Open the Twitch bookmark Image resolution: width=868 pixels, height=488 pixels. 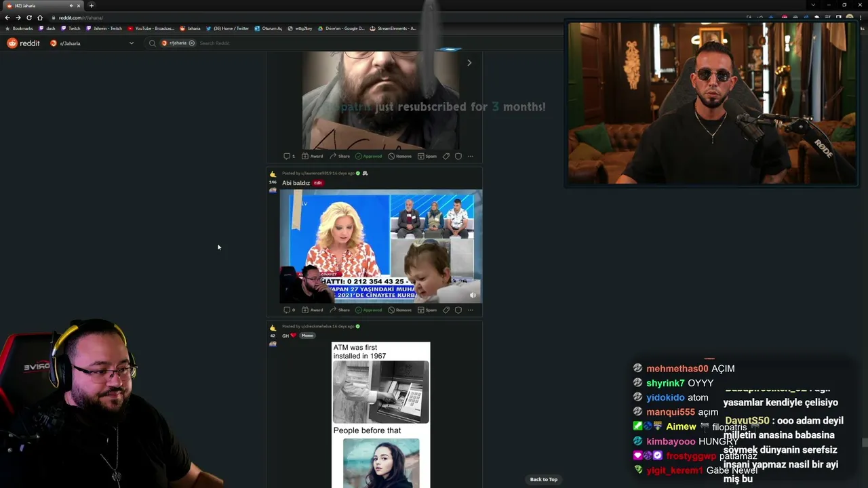pos(71,28)
